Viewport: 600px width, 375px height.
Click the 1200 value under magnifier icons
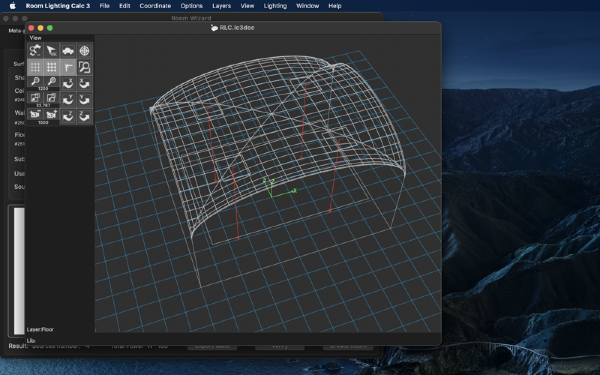coord(43,89)
